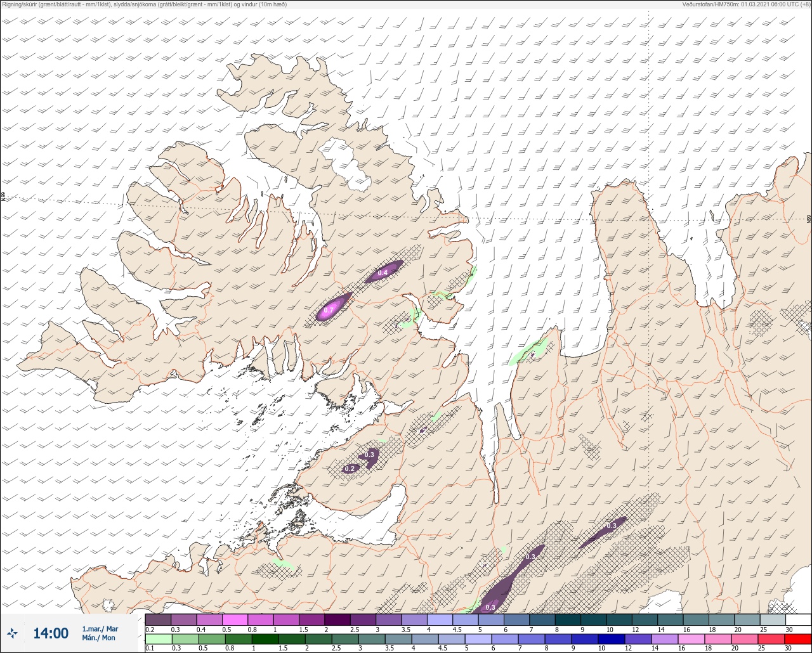Select the 14:00 forecast time display
Image resolution: width=812 pixels, height=653 pixels.
coord(51,633)
